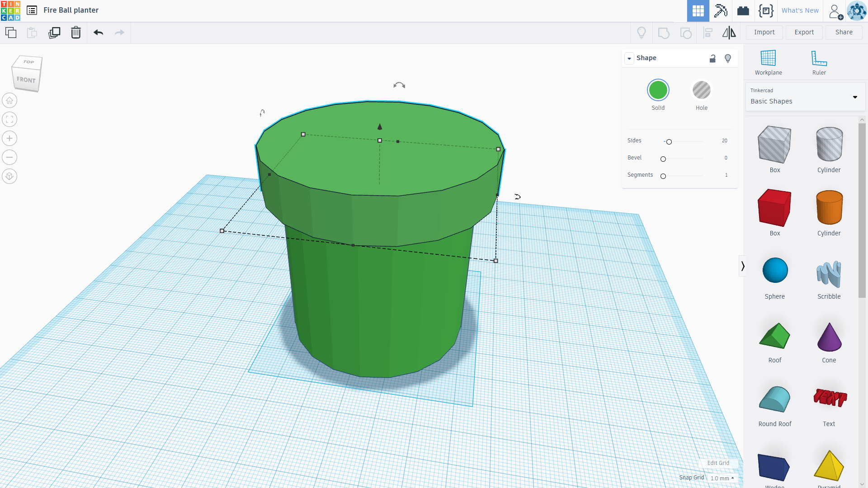The height and width of the screenshot is (488, 868).
Task: Click the Sides slider handle
Action: pyautogui.click(x=669, y=142)
